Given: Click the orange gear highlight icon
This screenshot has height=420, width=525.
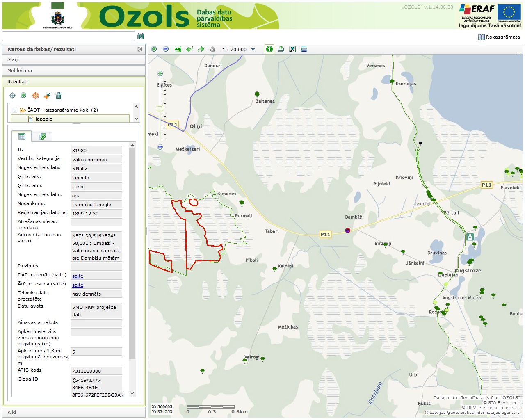Looking at the screenshot, I should 36,96.
